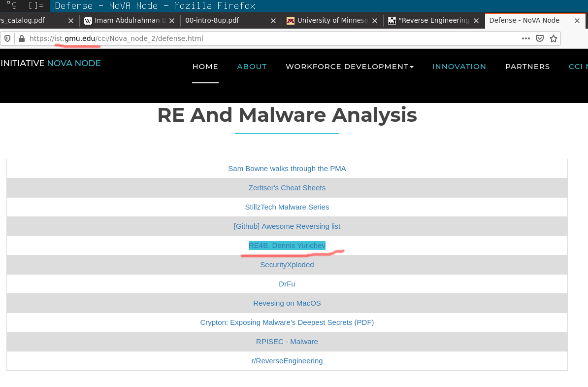Open the RPISEC - Malware link
This screenshot has width=588, height=387.
[287, 342]
